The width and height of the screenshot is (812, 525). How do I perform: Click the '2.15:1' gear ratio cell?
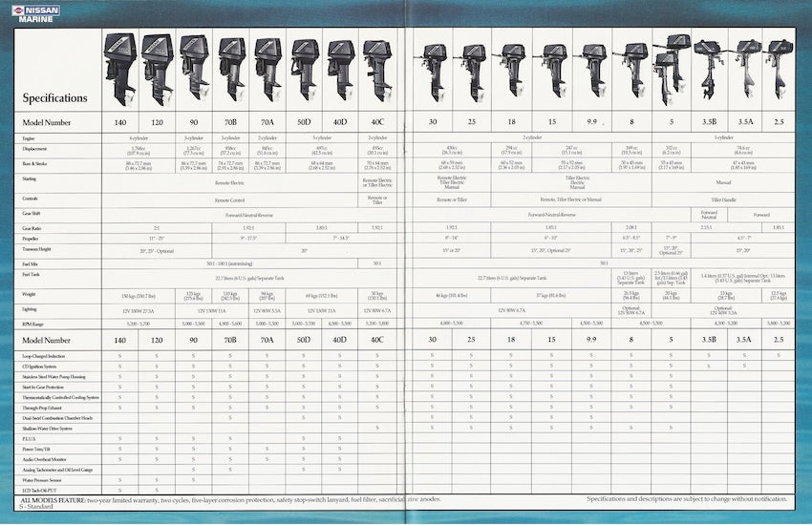[x=706, y=227]
